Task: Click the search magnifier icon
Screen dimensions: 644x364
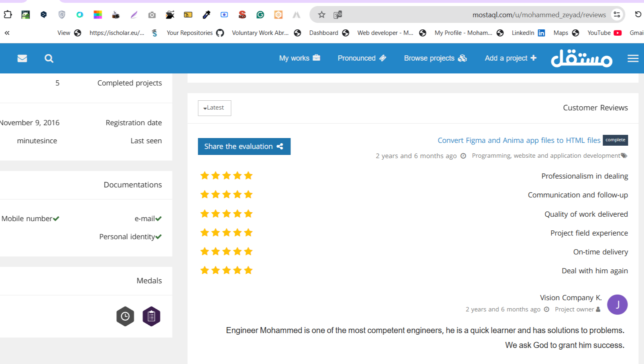Action: pyautogui.click(x=49, y=59)
